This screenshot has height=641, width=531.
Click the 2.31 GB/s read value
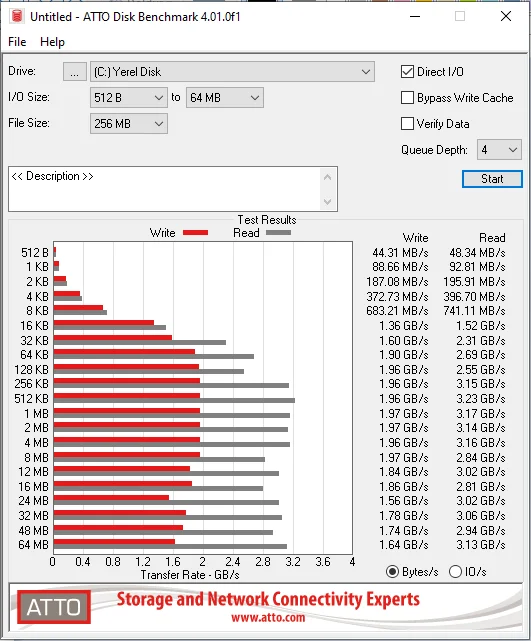(x=481, y=341)
